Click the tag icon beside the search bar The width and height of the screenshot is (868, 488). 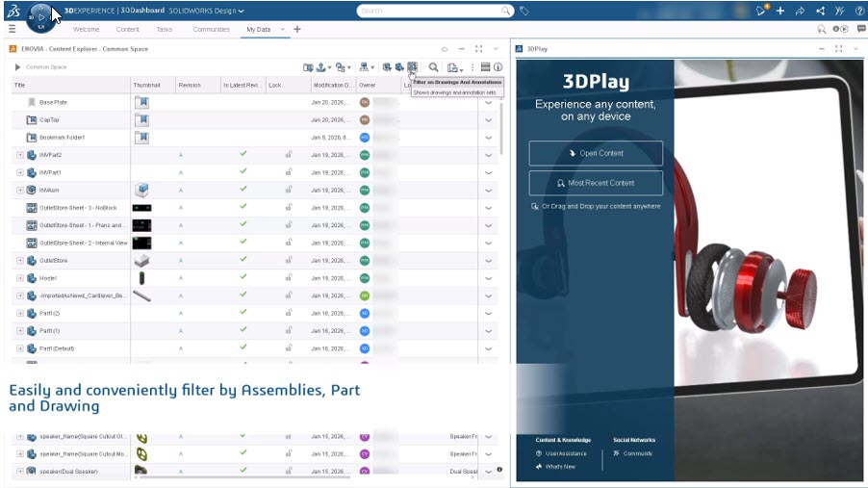(x=524, y=11)
